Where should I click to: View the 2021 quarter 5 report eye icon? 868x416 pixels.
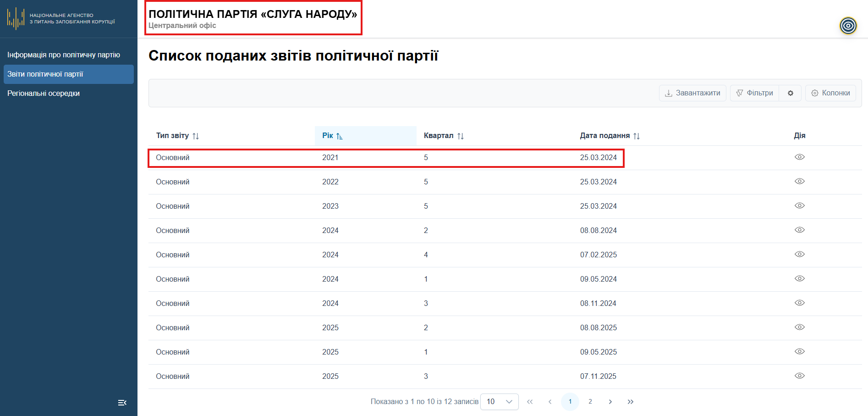tap(799, 157)
